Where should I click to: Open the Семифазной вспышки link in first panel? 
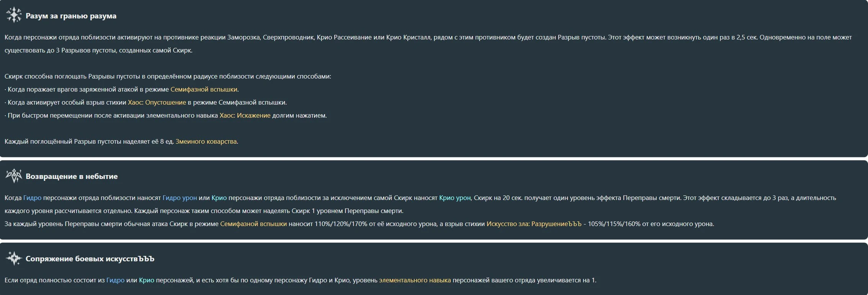tap(204, 89)
